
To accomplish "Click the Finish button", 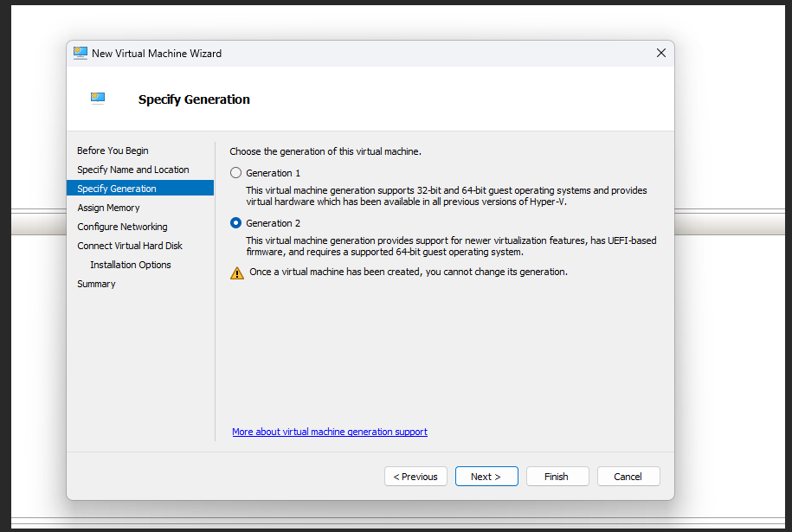I will pyautogui.click(x=557, y=477).
